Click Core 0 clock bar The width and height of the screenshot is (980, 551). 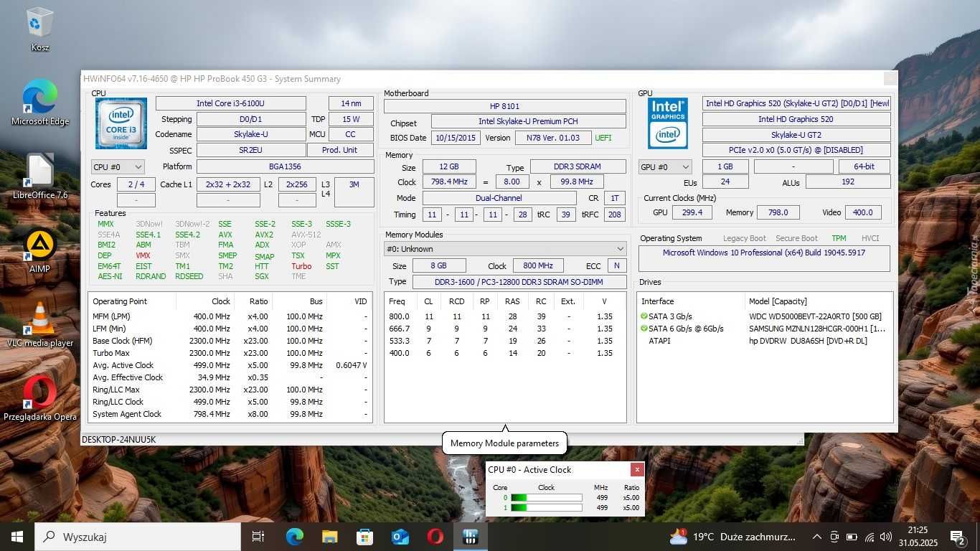(x=546, y=497)
